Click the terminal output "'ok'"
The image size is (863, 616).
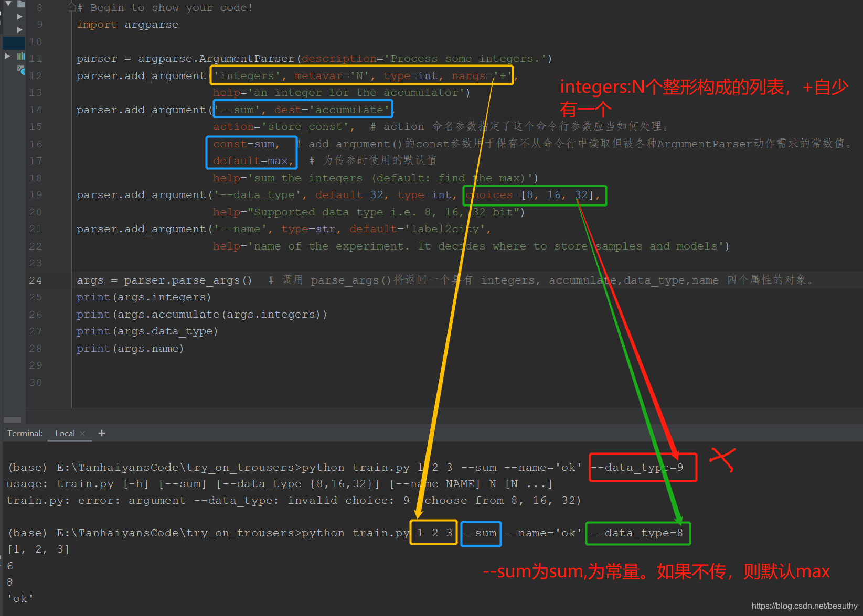(x=20, y=599)
